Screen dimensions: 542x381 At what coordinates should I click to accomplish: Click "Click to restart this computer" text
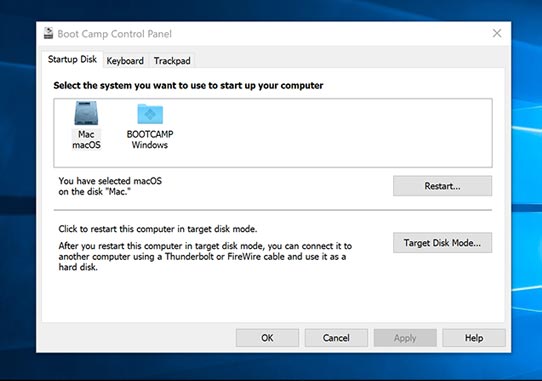(x=158, y=229)
